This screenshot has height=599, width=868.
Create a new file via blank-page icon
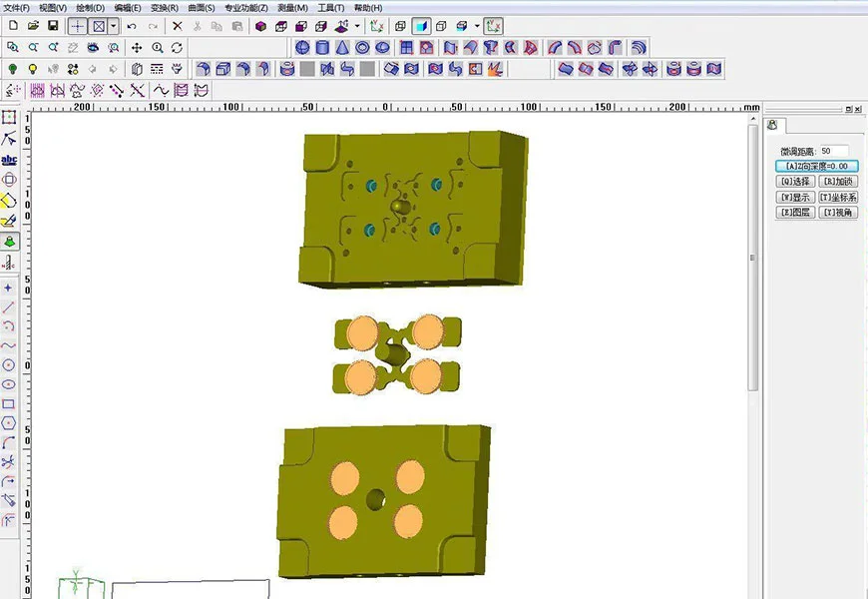(x=13, y=26)
